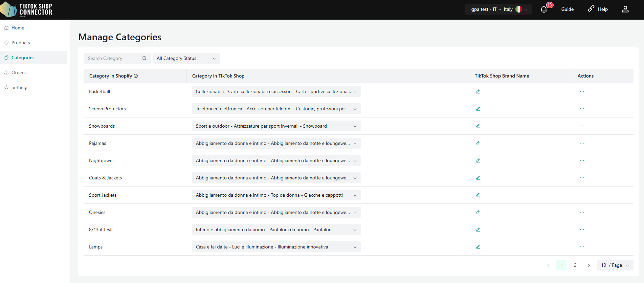Click the TikTok Shop Brand Name column header
The width and height of the screenshot is (644, 283).
point(502,76)
